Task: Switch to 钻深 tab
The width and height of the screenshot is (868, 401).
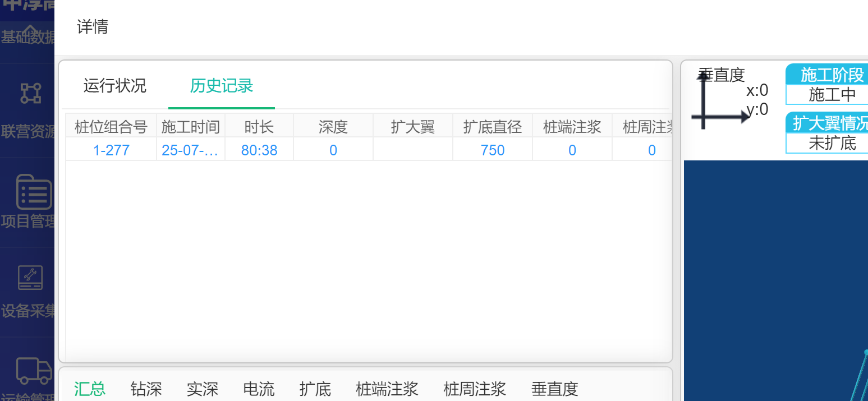Action: tap(146, 389)
